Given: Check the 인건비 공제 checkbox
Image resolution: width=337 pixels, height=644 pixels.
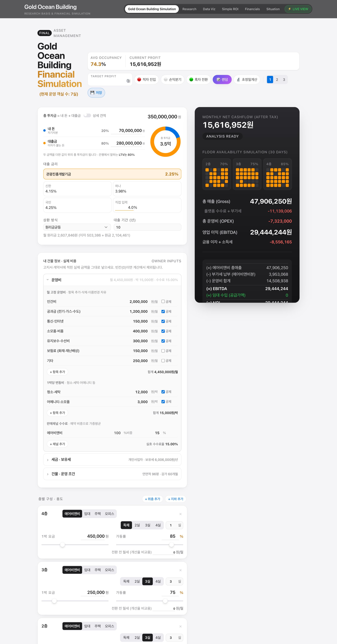Looking at the screenshot, I should coord(163,301).
